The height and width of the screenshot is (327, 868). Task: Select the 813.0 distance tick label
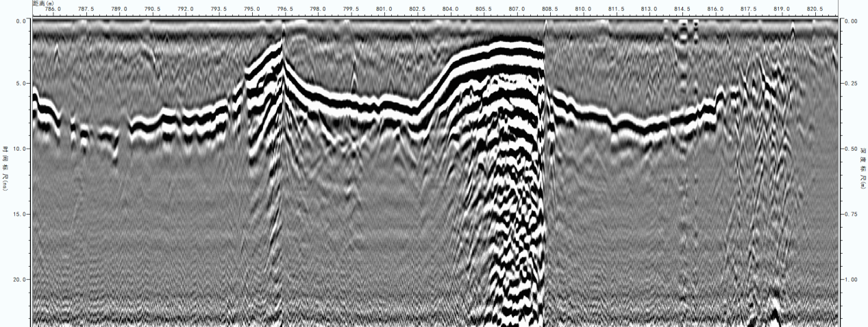point(649,10)
